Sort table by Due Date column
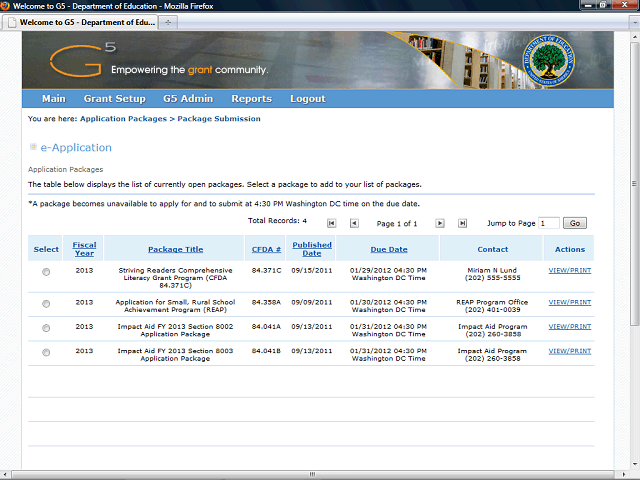The image size is (640, 480). [x=388, y=249]
